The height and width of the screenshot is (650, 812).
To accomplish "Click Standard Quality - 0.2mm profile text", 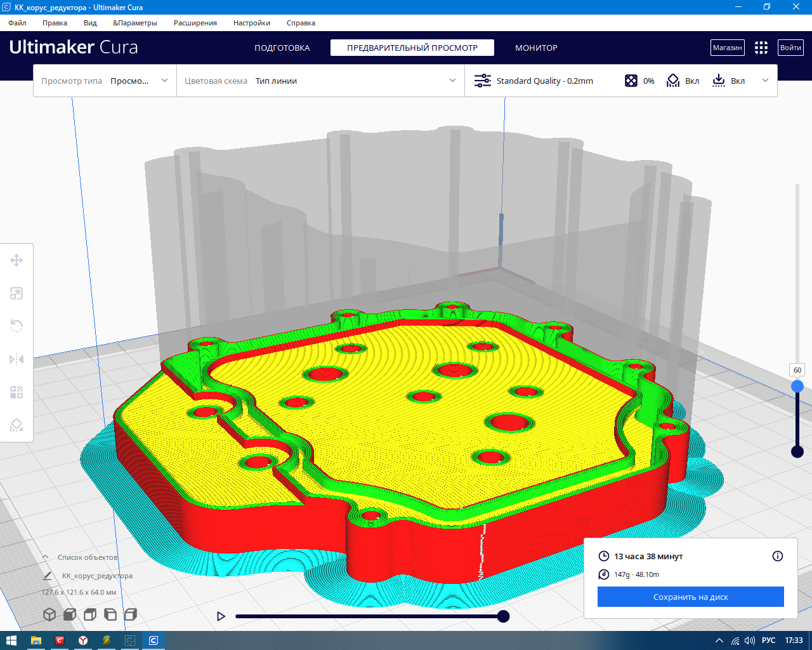I will click(x=545, y=81).
